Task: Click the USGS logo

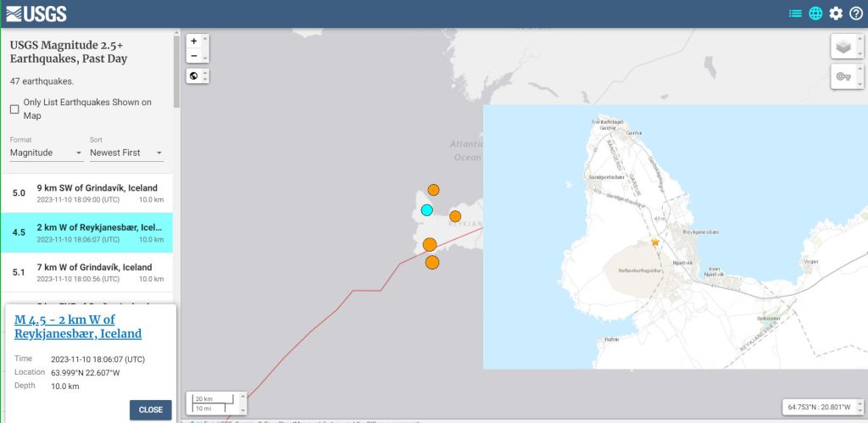Action: (36, 14)
